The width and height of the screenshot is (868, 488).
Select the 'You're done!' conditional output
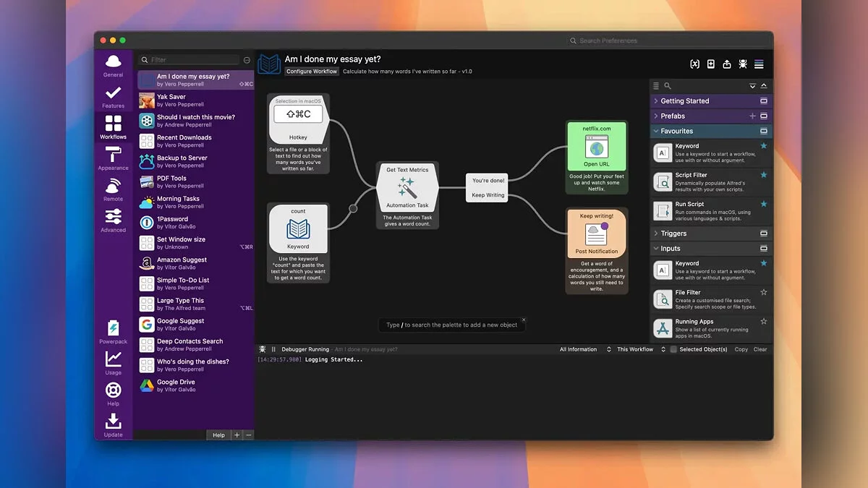coord(488,181)
